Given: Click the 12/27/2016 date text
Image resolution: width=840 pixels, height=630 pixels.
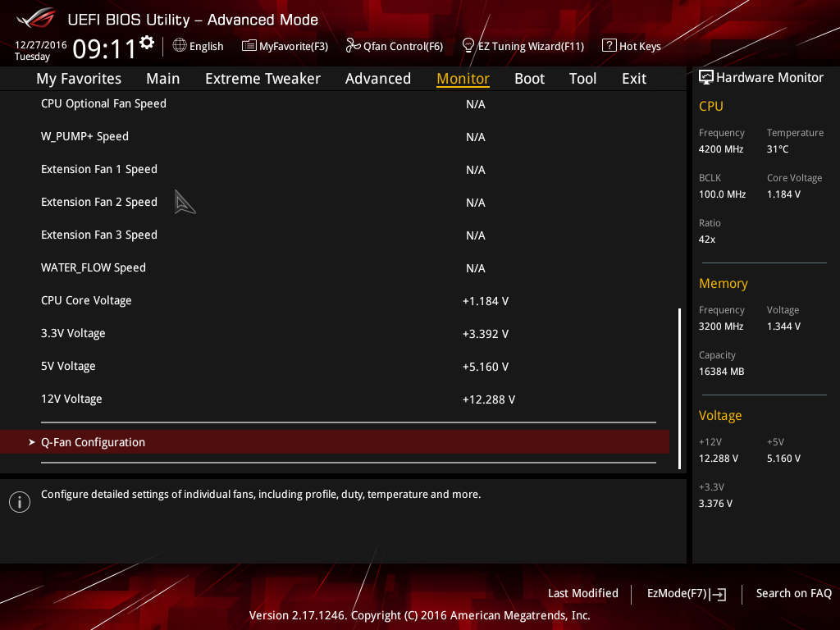Looking at the screenshot, I should [41, 45].
